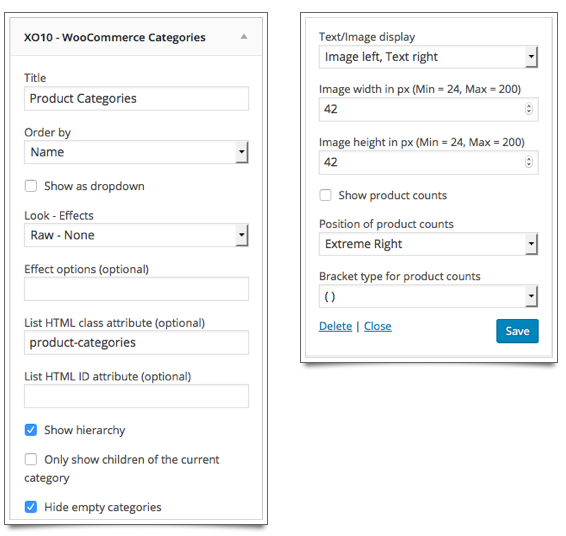Click the Effect options (optional) field
566x536 pixels.
coord(136,289)
